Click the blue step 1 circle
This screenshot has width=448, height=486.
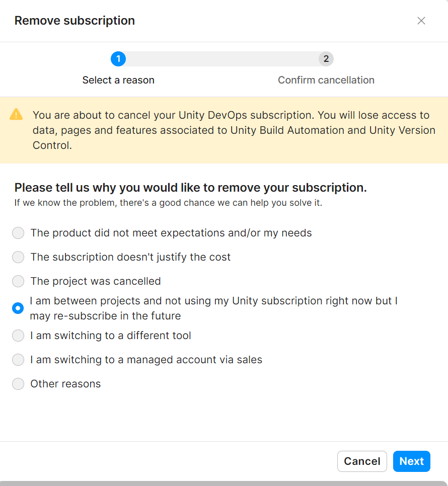pos(118,59)
